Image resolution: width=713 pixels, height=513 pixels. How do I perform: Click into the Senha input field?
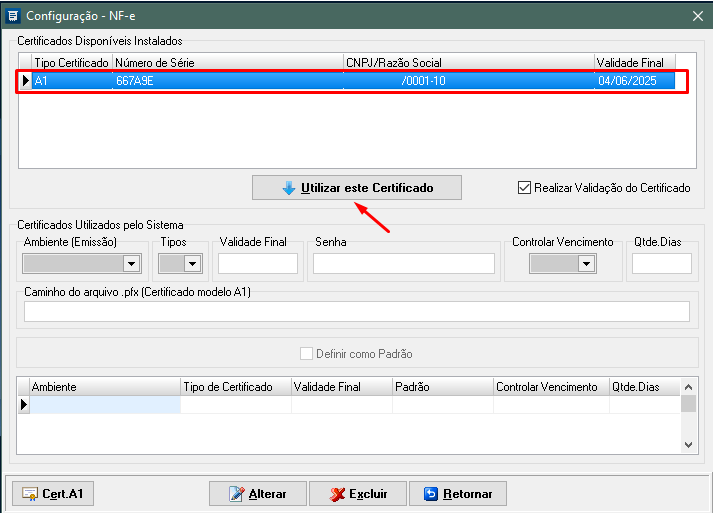pyautogui.click(x=404, y=264)
